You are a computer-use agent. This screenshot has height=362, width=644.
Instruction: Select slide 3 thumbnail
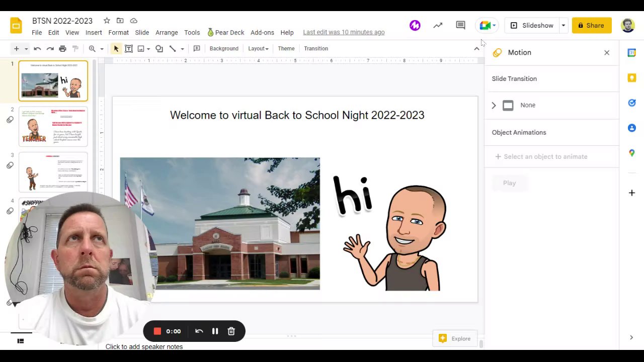(53, 172)
